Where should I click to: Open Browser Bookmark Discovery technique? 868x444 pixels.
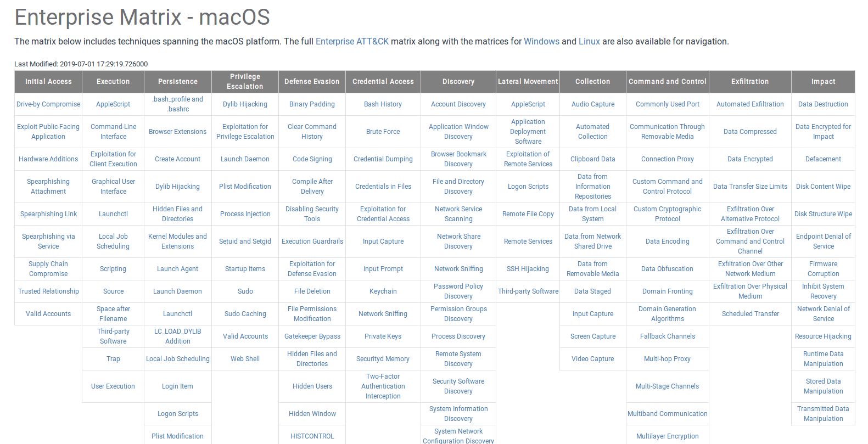[458, 159]
